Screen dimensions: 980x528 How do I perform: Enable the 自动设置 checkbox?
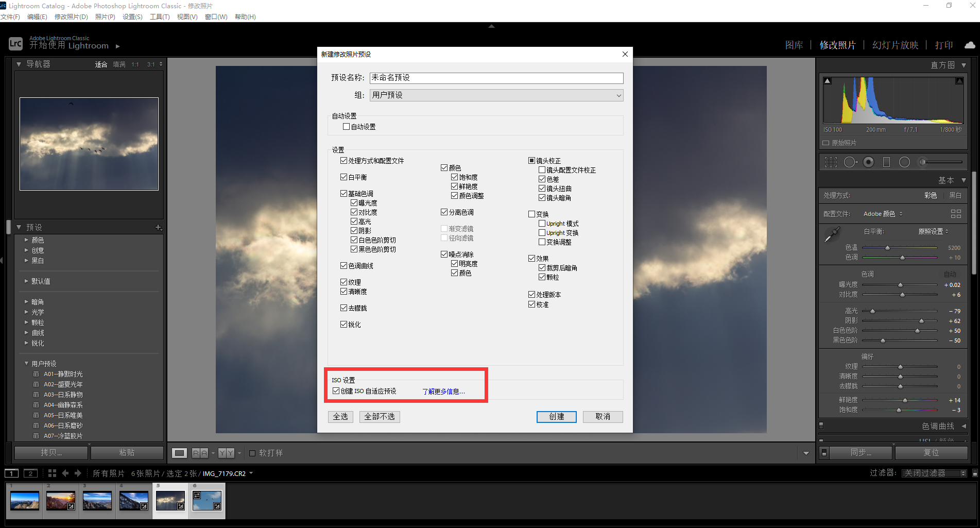[347, 127]
